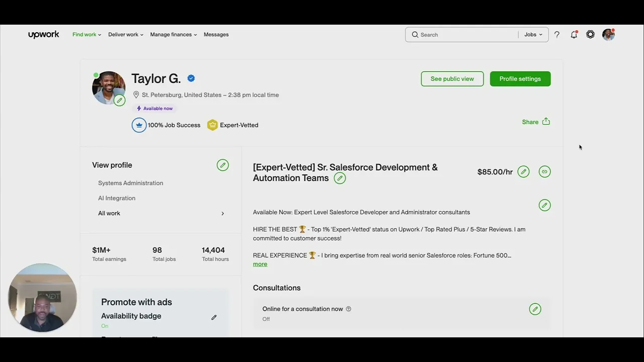Edit the profile title pencil icon
Viewport: 644px width, 362px height.
[340, 178]
